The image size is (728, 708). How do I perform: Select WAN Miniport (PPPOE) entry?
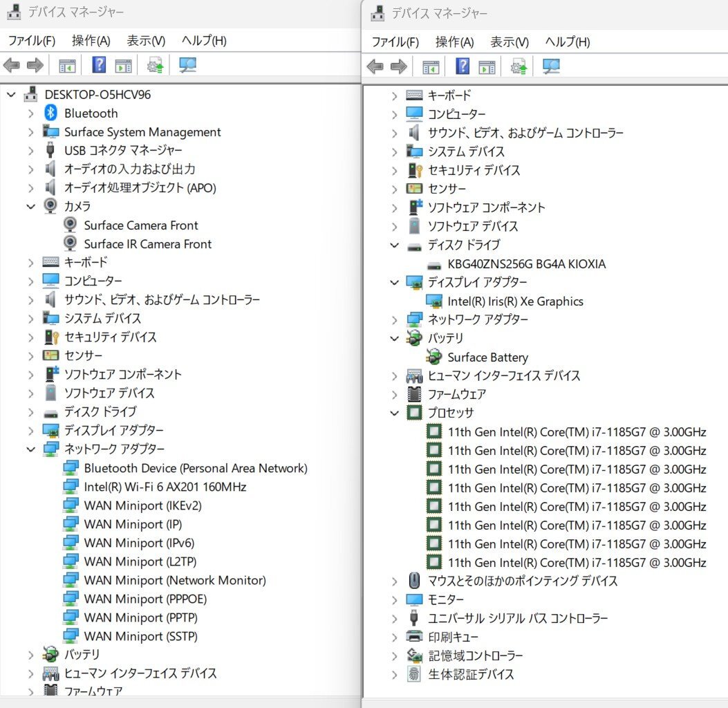145,599
